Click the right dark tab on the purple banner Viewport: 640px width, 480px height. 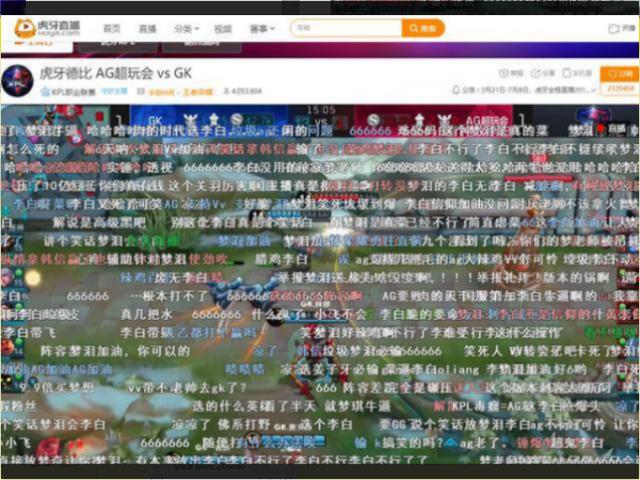click(x=202, y=47)
